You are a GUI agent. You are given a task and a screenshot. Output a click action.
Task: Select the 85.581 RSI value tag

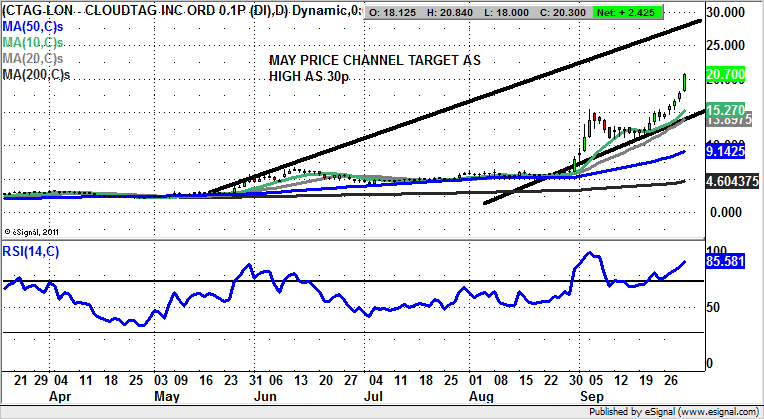(x=722, y=263)
